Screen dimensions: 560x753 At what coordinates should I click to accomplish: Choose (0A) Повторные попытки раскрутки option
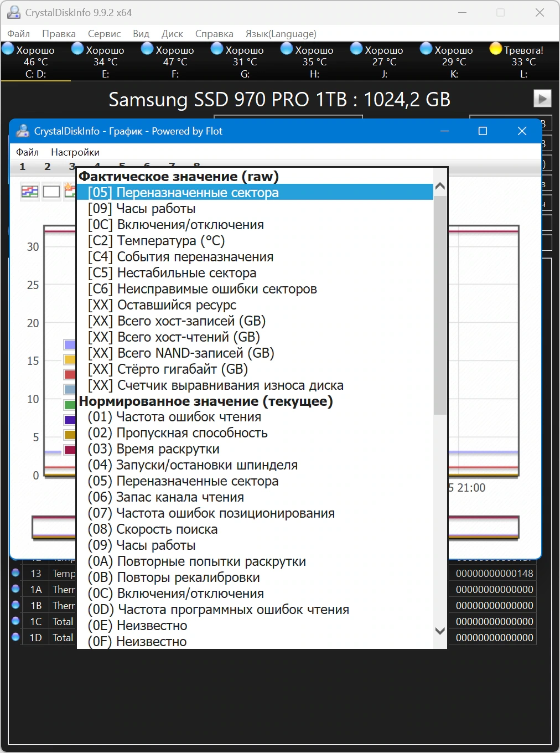(255, 561)
